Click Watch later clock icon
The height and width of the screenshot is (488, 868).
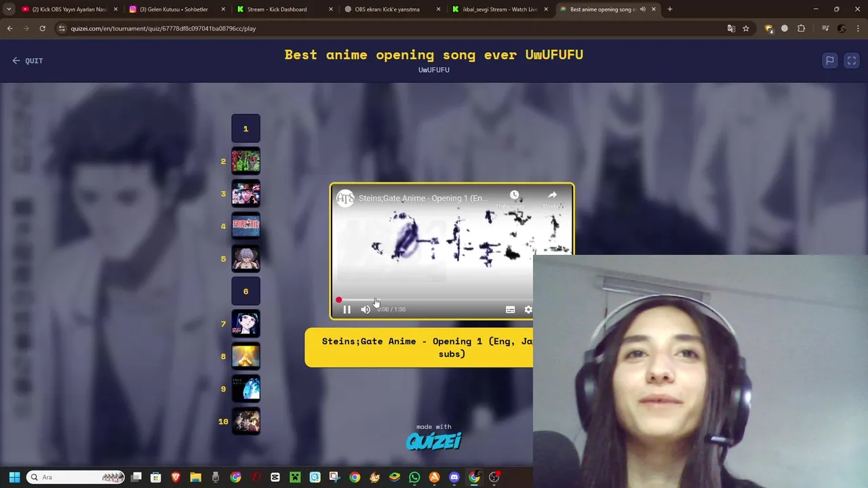point(514,195)
